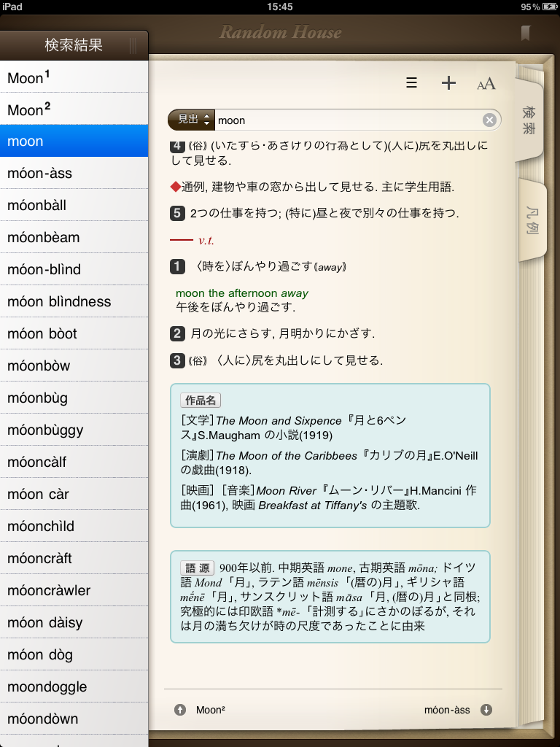The width and height of the screenshot is (560, 747).
Task: Open the móonchìld entry
Action: coord(74,527)
